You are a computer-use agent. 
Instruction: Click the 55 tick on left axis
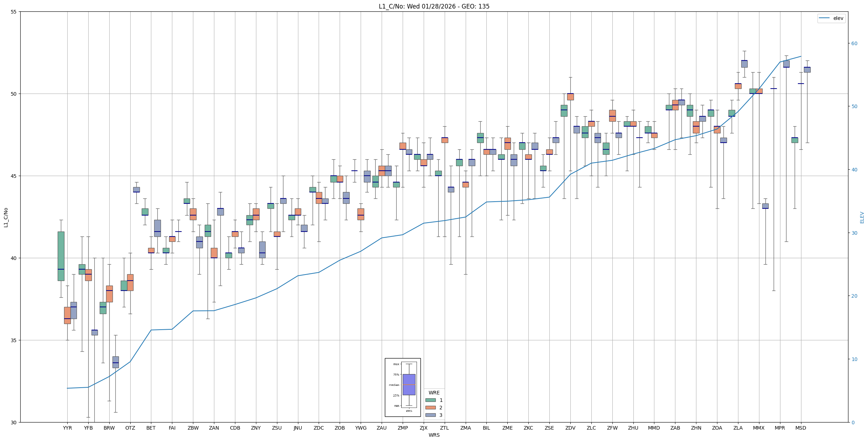14,12
